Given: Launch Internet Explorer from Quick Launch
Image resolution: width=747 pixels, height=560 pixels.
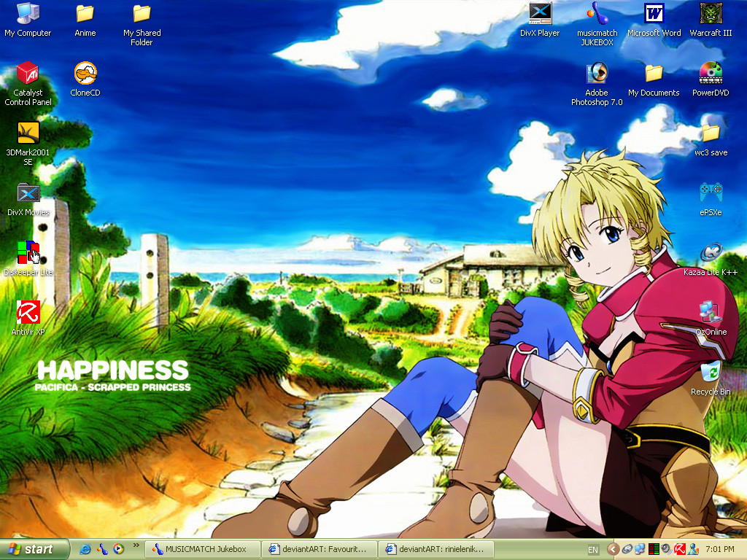Looking at the screenshot, I should tap(85, 550).
